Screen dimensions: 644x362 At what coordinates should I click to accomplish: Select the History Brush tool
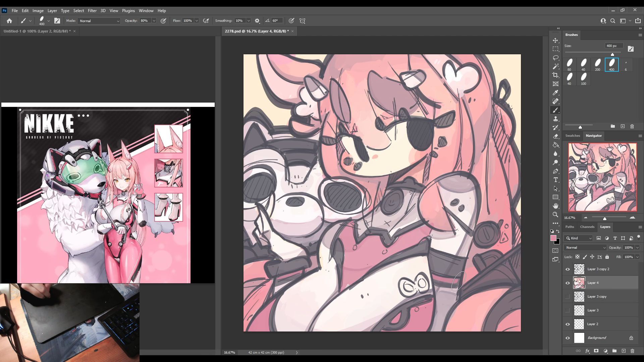(555, 127)
